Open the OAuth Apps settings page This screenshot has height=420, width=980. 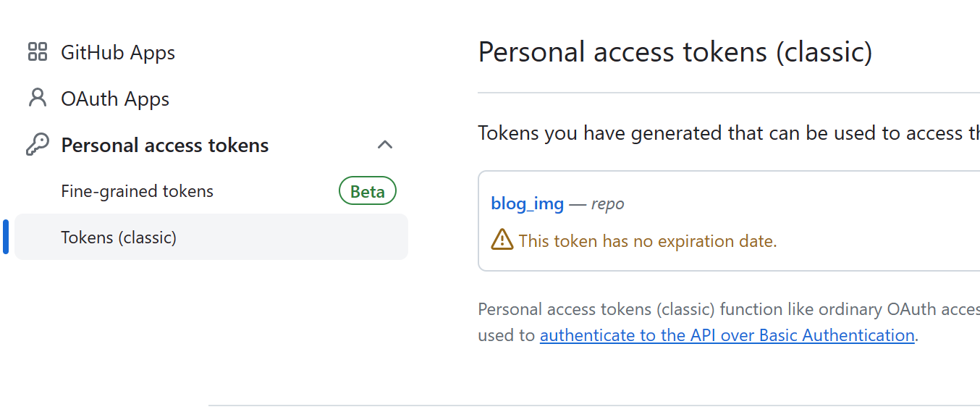coord(115,98)
